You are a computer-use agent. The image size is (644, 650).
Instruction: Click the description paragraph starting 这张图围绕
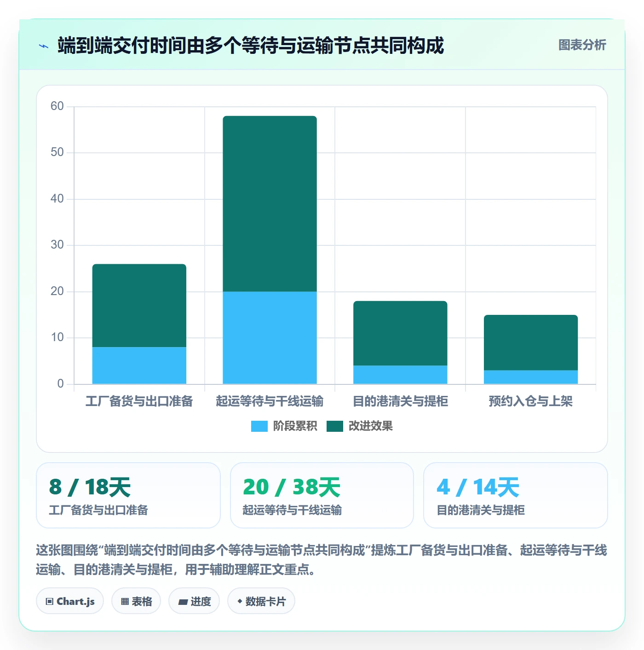pos(322,560)
